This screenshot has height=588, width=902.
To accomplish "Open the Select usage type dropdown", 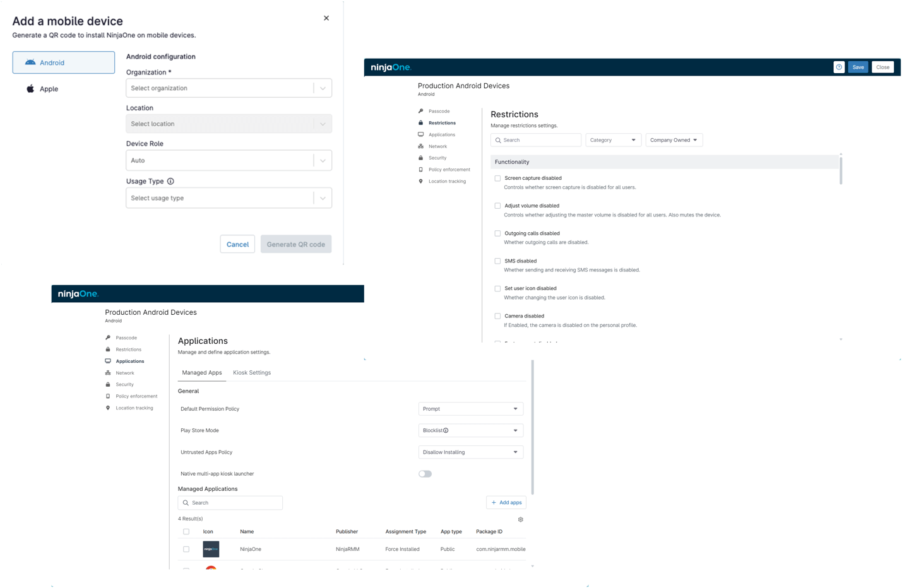I will click(x=228, y=198).
